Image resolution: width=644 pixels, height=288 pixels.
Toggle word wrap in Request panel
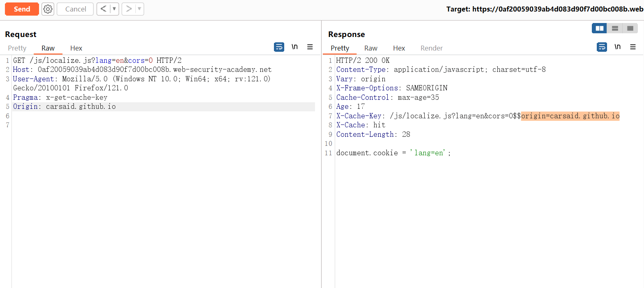click(x=279, y=47)
